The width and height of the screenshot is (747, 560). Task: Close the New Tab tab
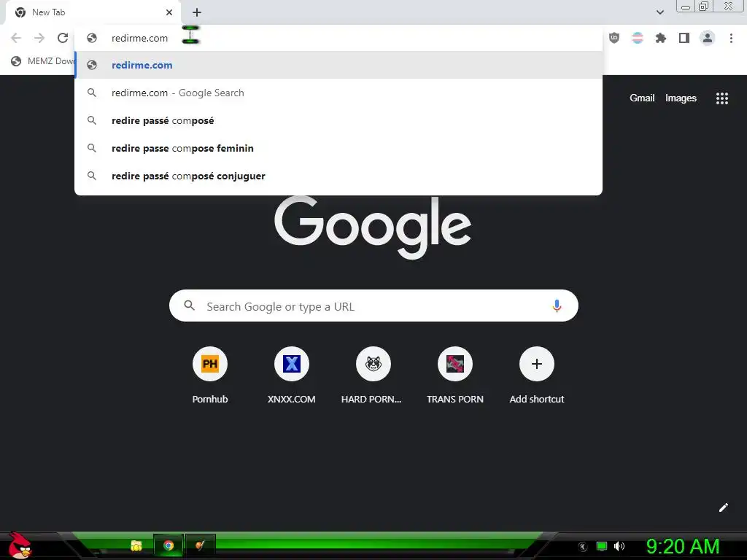click(x=169, y=12)
